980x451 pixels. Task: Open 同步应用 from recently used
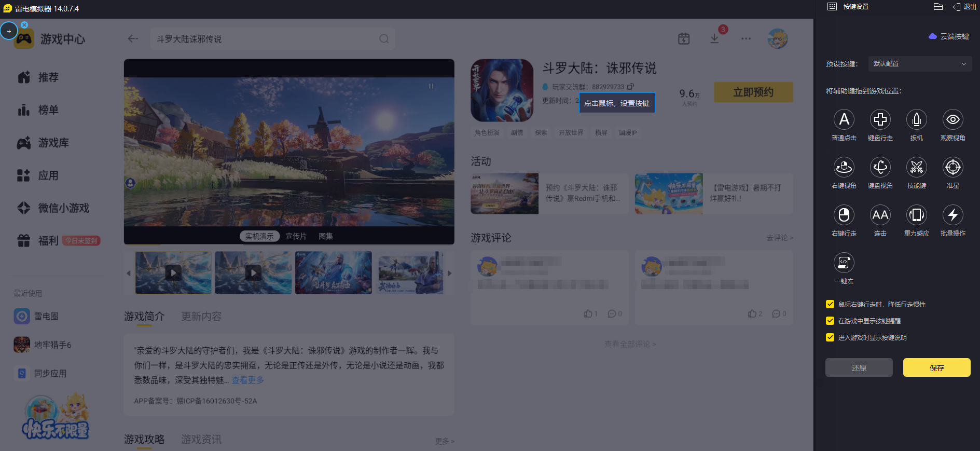tap(40, 373)
